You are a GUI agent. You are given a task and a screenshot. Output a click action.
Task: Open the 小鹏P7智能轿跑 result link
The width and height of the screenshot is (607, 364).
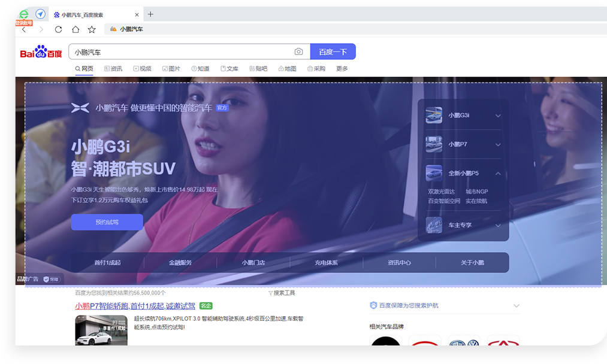point(135,306)
